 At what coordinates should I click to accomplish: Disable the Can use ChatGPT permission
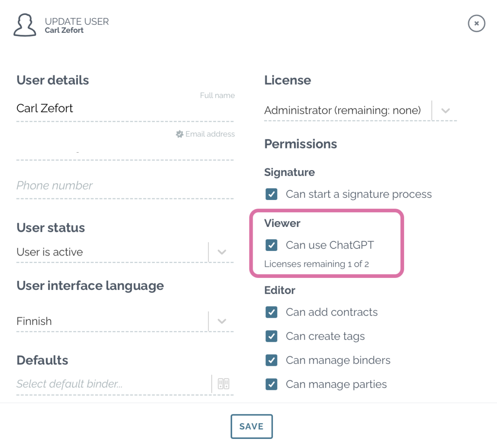pos(271,245)
